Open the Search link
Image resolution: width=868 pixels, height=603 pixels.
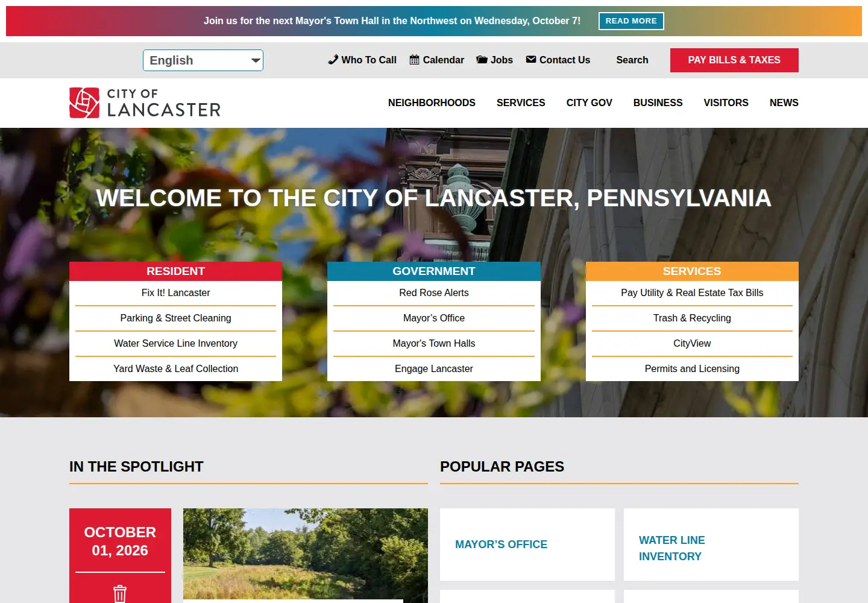(632, 60)
